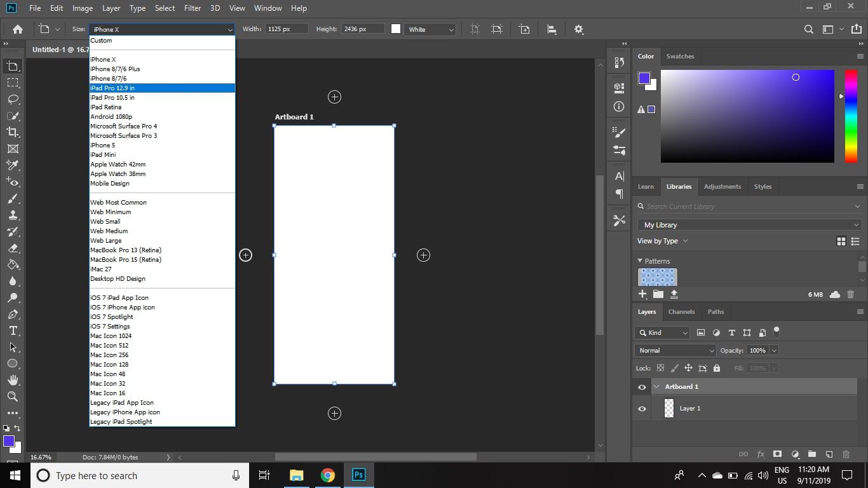The height and width of the screenshot is (488, 868).
Task: Toggle the layer filtering on/off switch
Action: click(776, 332)
